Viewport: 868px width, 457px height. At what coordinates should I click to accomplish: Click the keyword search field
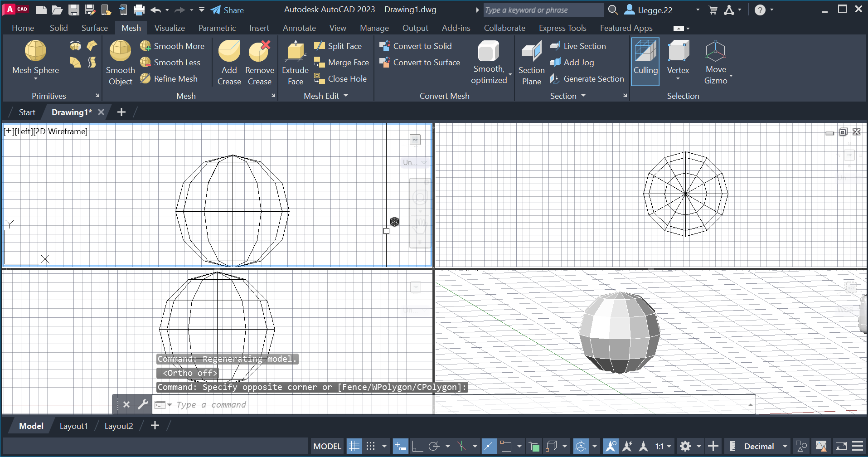tap(543, 10)
